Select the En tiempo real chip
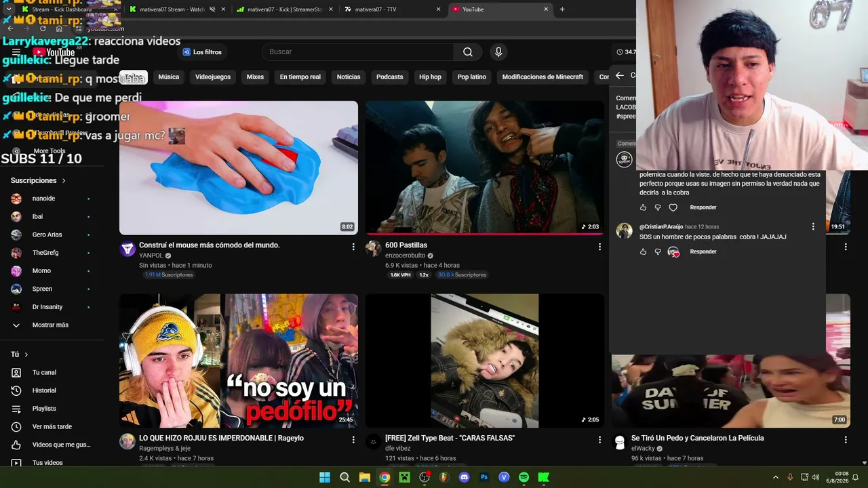The height and width of the screenshot is (488, 868). [300, 77]
